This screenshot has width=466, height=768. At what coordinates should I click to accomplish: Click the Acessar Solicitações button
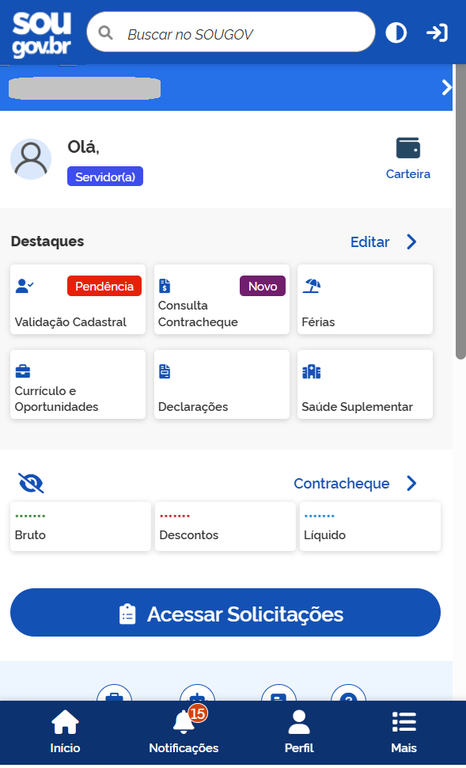225,613
